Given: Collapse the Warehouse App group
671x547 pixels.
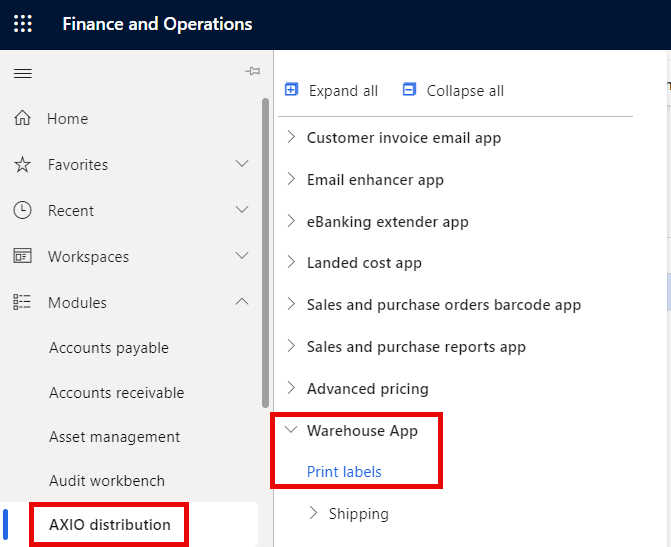Looking at the screenshot, I should 291,430.
